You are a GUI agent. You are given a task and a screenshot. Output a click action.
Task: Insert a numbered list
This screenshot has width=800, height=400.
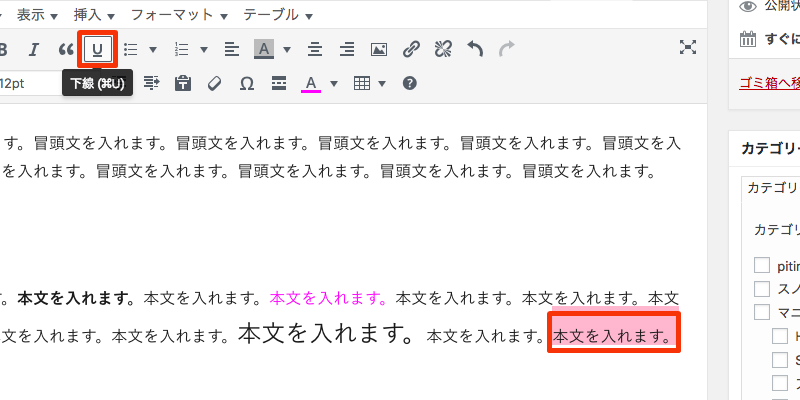(x=182, y=49)
